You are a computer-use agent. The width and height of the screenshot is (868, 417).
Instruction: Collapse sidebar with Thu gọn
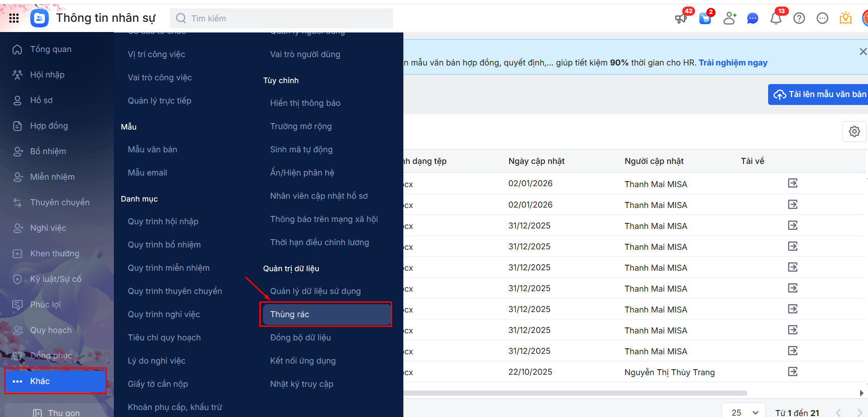tap(57, 412)
